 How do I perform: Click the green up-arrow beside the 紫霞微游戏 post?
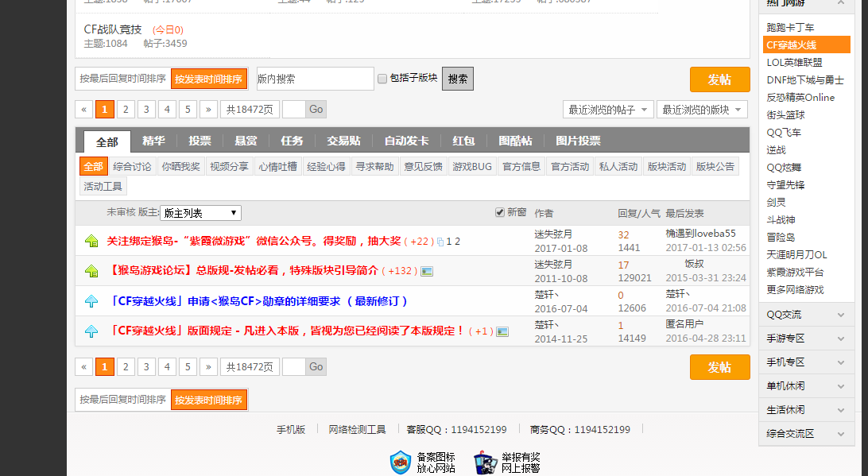coord(91,241)
